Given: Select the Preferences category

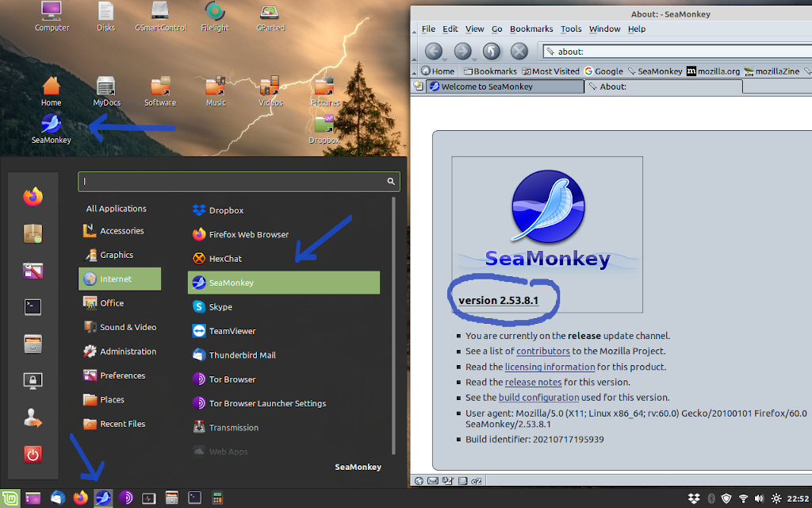Looking at the screenshot, I should coord(120,375).
